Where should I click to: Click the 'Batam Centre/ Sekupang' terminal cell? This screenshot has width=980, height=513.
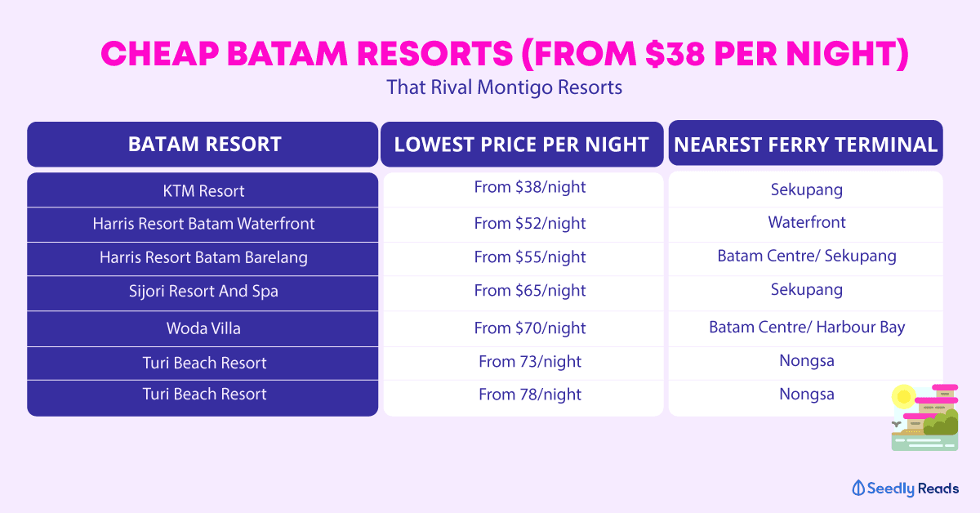pyautogui.click(x=806, y=256)
